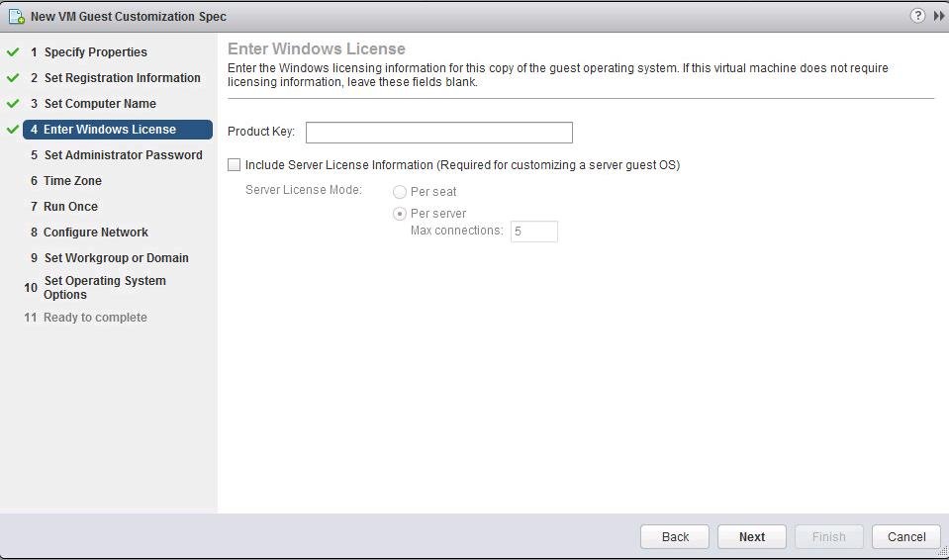The image size is (949, 560).
Task: Click the Product Key text field
Action: tap(438, 133)
